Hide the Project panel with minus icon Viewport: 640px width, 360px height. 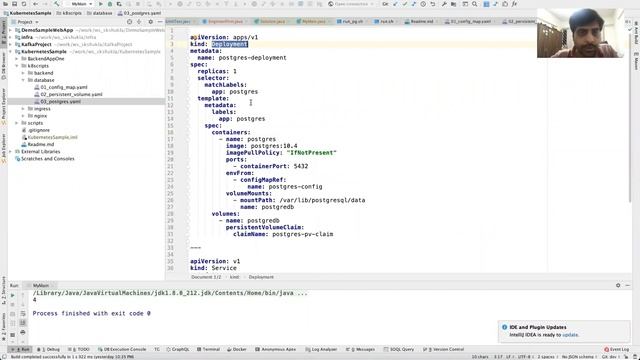(160, 22)
